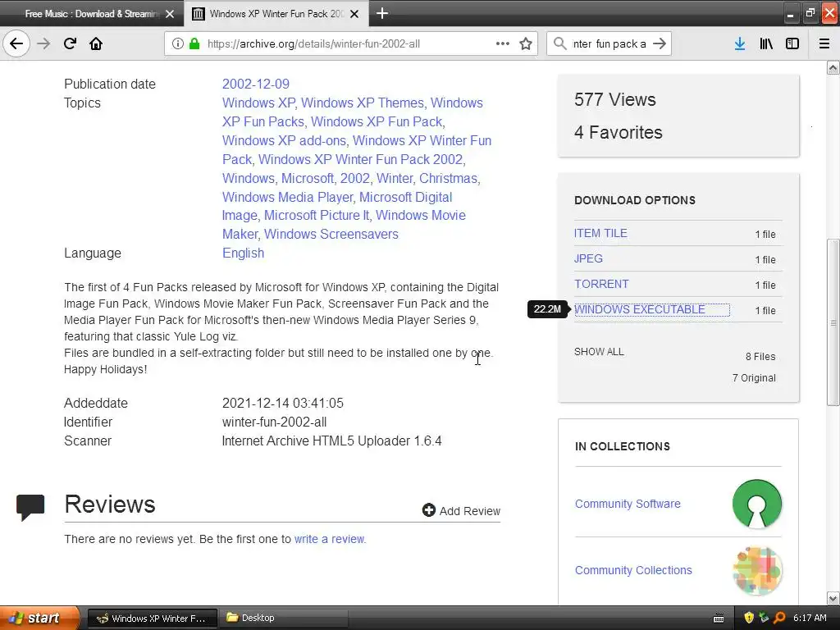The height and width of the screenshot is (630, 840).
Task: Click the Reviews speech bubble icon
Action: pyautogui.click(x=30, y=506)
